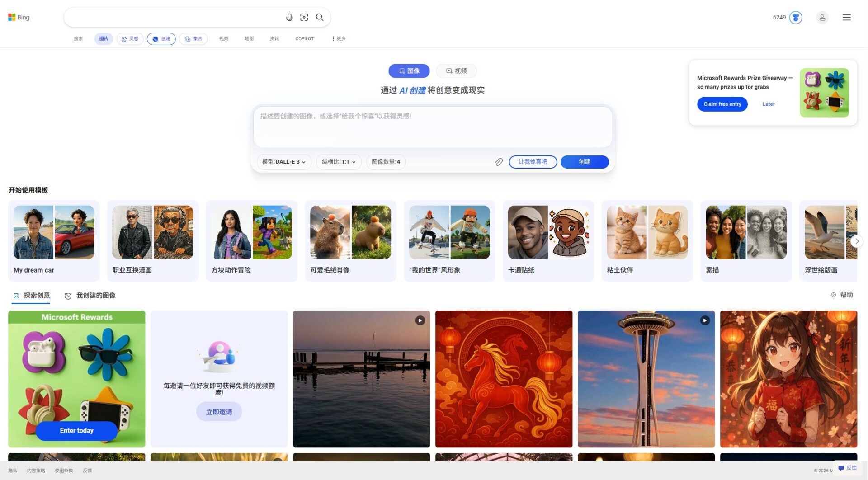
Task: Click the search magnifier icon
Action: pyautogui.click(x=320, y=17)
